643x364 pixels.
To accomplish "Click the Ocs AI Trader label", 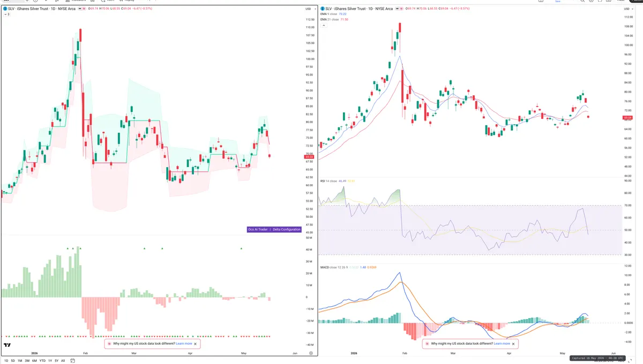I will [x=257, y=229].
